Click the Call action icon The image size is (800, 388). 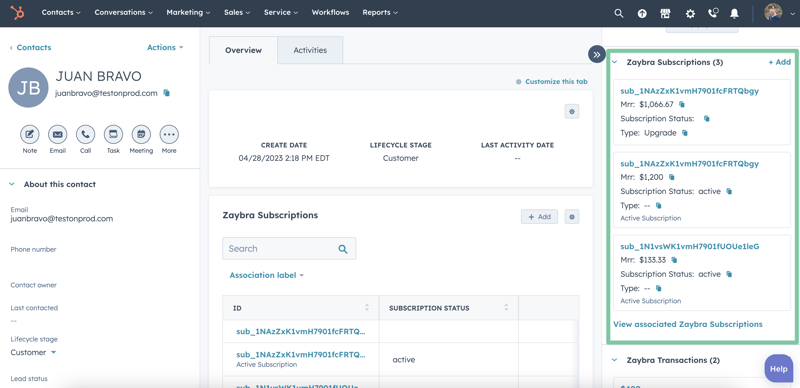click(x=85, y=134)
